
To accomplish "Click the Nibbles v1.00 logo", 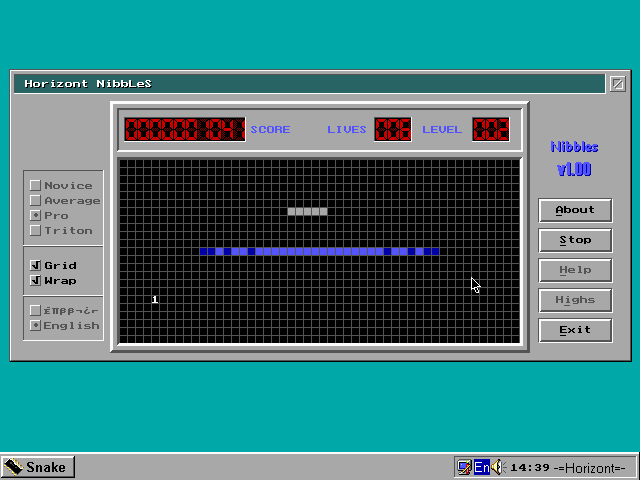I will pos(575,159).
